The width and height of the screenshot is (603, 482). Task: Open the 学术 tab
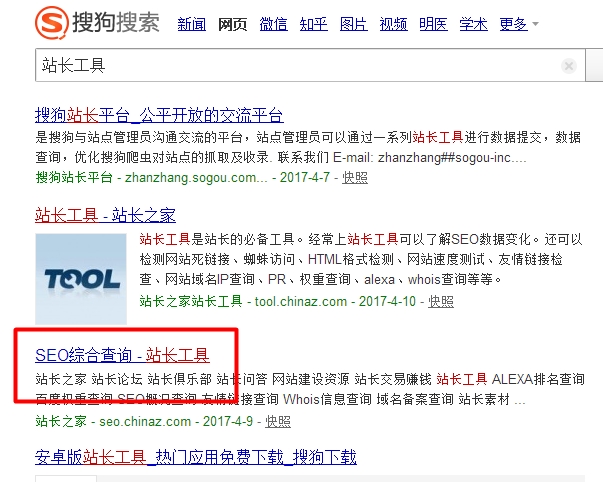[x=473, y=24]
